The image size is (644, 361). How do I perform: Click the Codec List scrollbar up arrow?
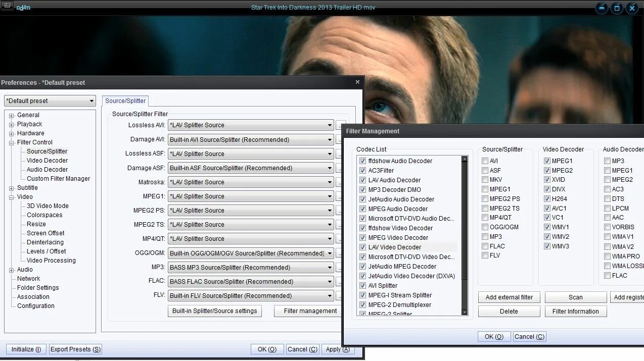(x=465, y=159)
